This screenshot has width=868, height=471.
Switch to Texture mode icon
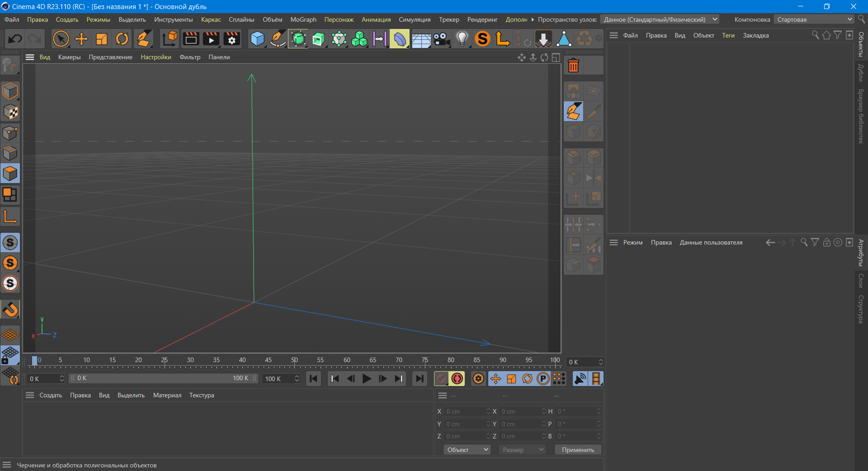10,112
